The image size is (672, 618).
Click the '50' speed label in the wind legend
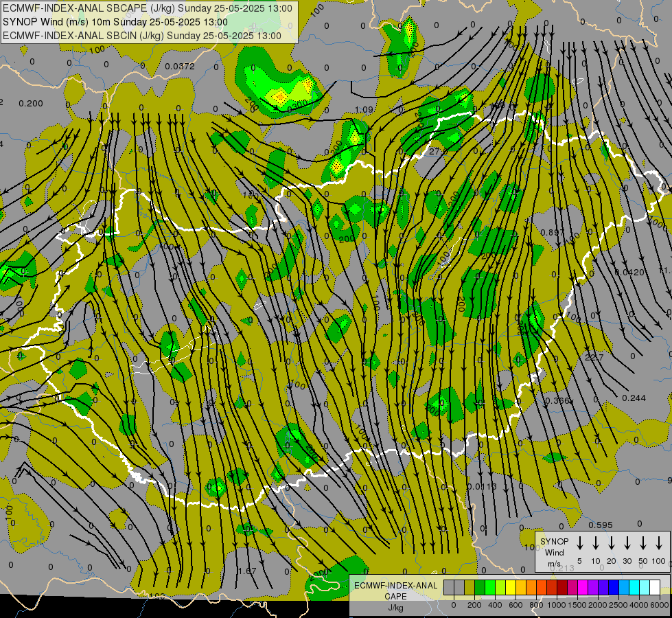tap(643, 561)
